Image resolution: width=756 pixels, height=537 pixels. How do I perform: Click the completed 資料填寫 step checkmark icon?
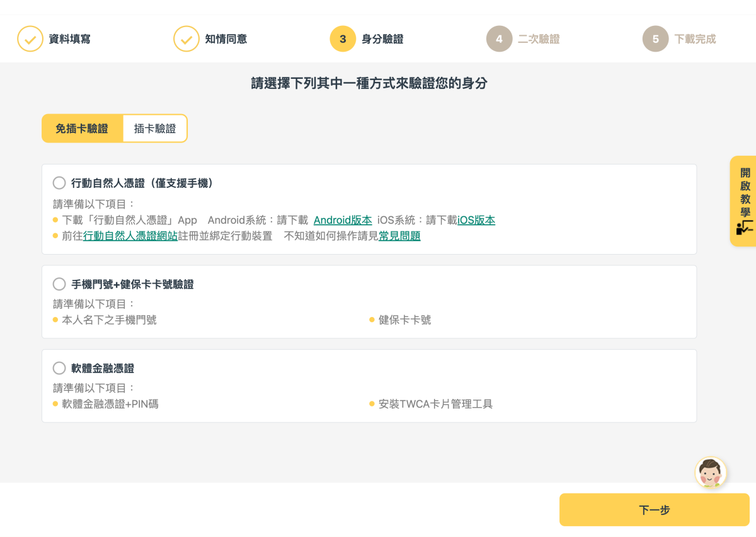click(30, 39)
